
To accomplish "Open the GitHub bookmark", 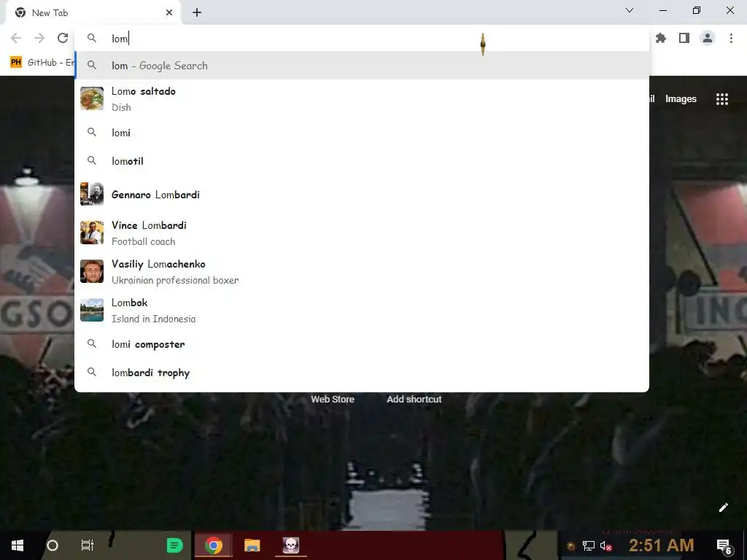I will click(42, 63).
